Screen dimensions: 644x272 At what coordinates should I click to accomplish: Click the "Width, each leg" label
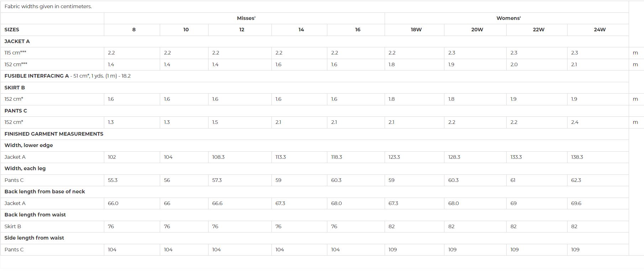(25, 168)
